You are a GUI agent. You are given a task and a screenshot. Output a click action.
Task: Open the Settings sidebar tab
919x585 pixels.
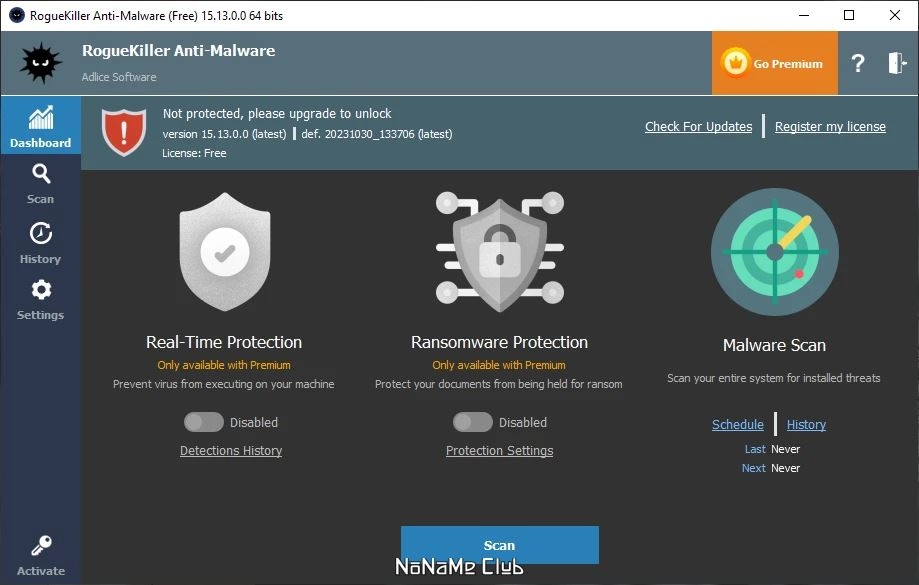(x=40, y=300)
